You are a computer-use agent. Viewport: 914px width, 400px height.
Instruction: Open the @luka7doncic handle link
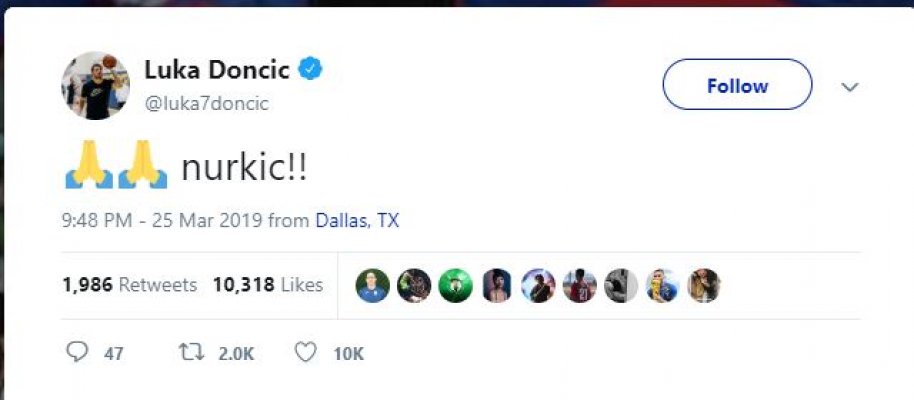[x=207, y=103]
